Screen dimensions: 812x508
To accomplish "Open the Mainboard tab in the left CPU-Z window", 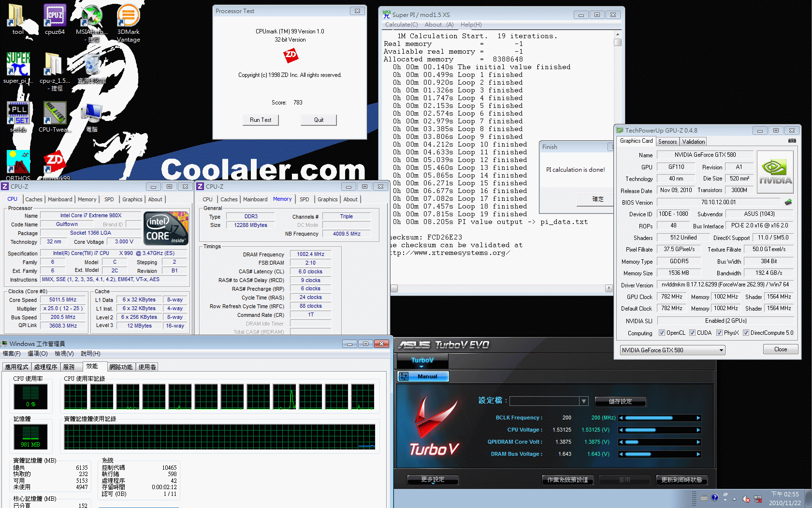I will tap(60, 199).
